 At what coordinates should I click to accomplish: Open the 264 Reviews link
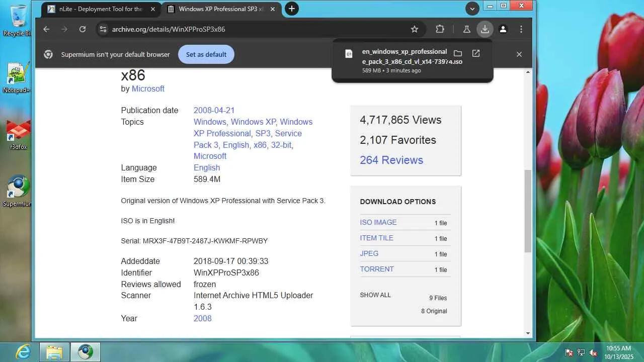391,160
